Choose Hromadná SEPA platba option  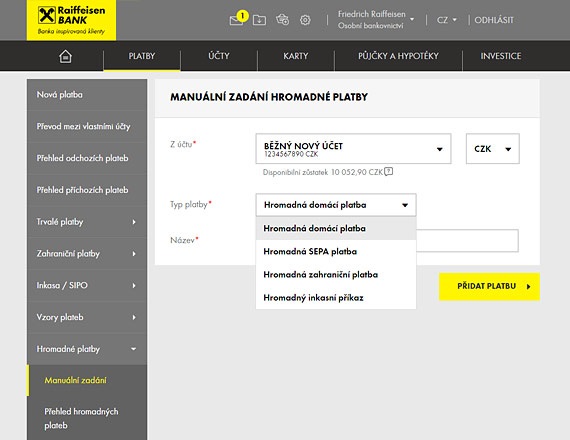point(336,252)
